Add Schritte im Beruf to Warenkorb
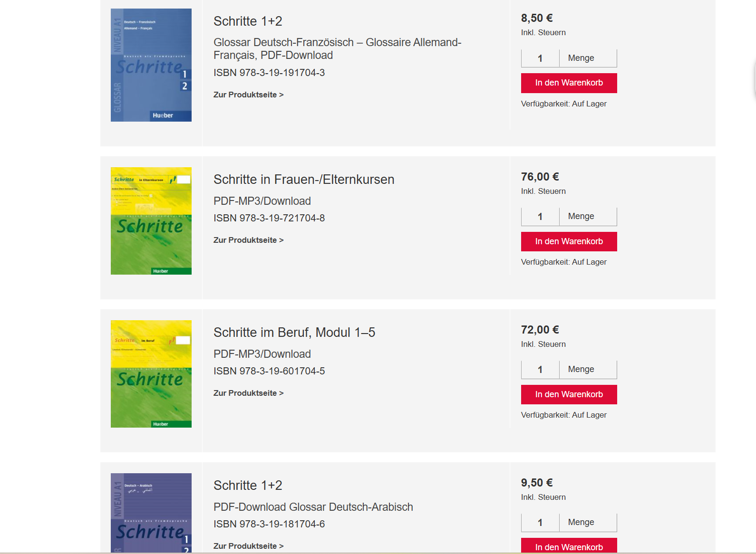Image resolution: width=756 pixels, height=554 pixels. (x=569, y=394)
